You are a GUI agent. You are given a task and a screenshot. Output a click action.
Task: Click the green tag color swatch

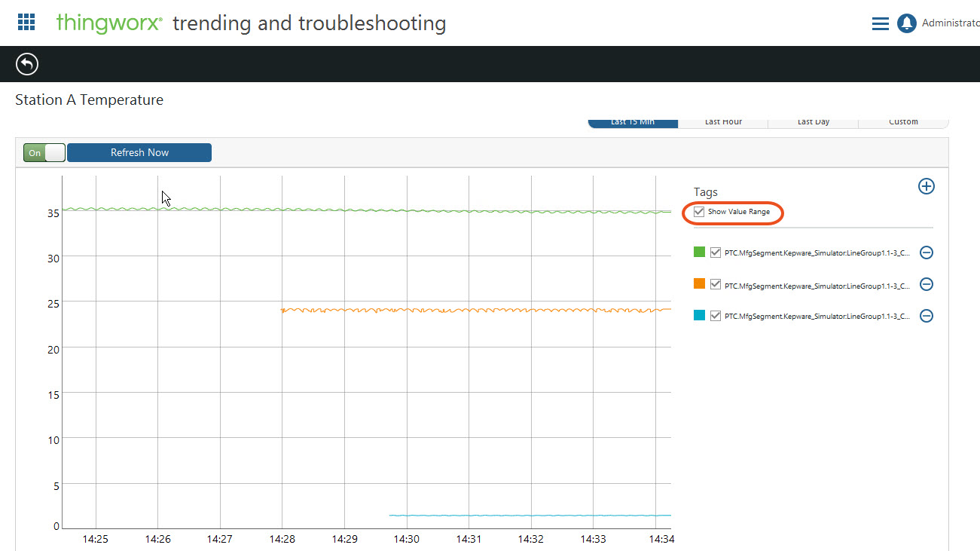(698, 252)
